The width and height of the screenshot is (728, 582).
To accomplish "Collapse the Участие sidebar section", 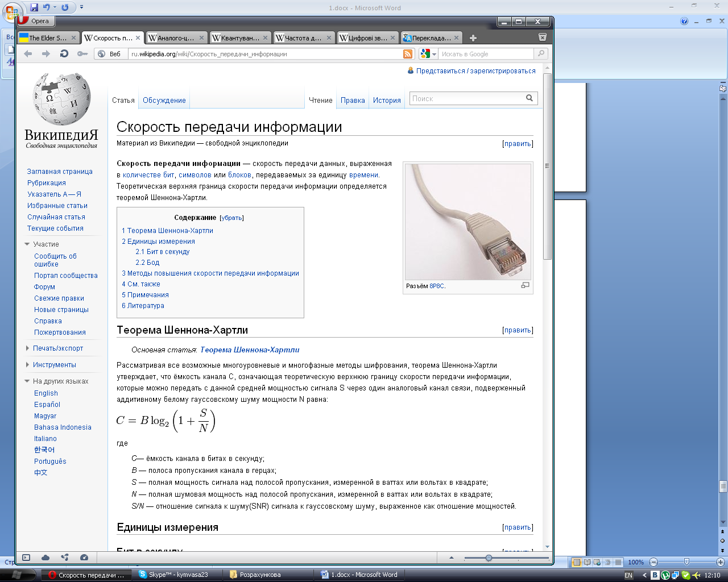I will [27, 244].
